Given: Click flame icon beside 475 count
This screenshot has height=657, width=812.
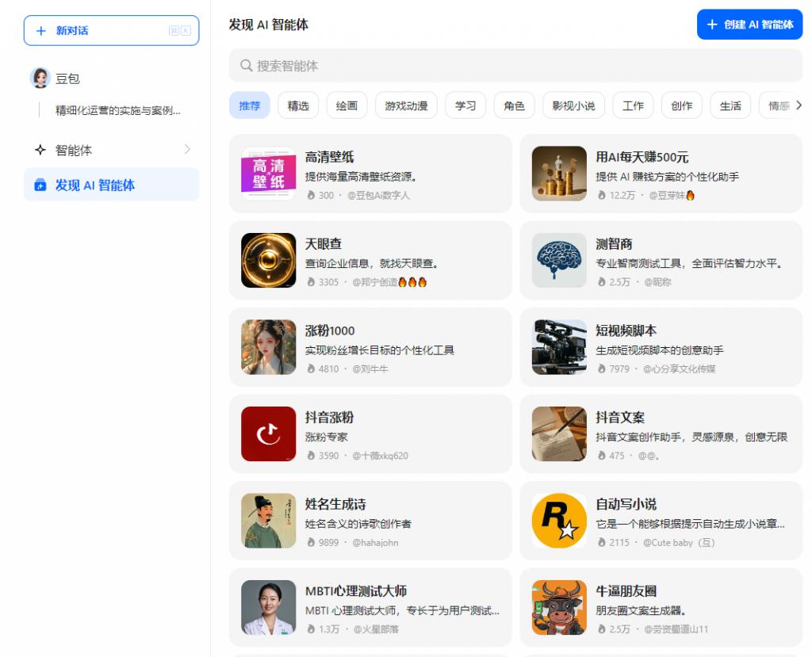Looking at the screenshot, I should 602,456.
